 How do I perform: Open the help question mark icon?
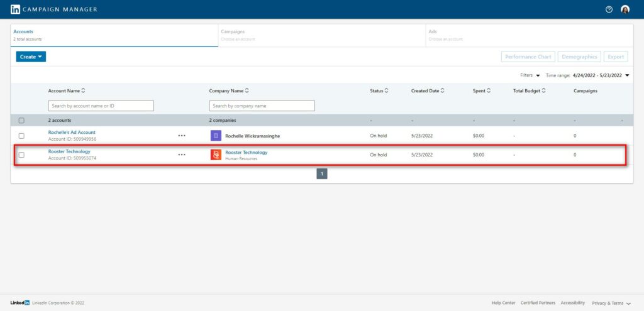click(609, 9)
